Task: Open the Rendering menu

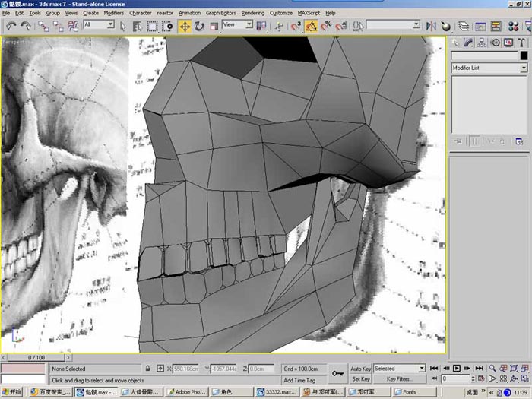Action: (253, 13)
